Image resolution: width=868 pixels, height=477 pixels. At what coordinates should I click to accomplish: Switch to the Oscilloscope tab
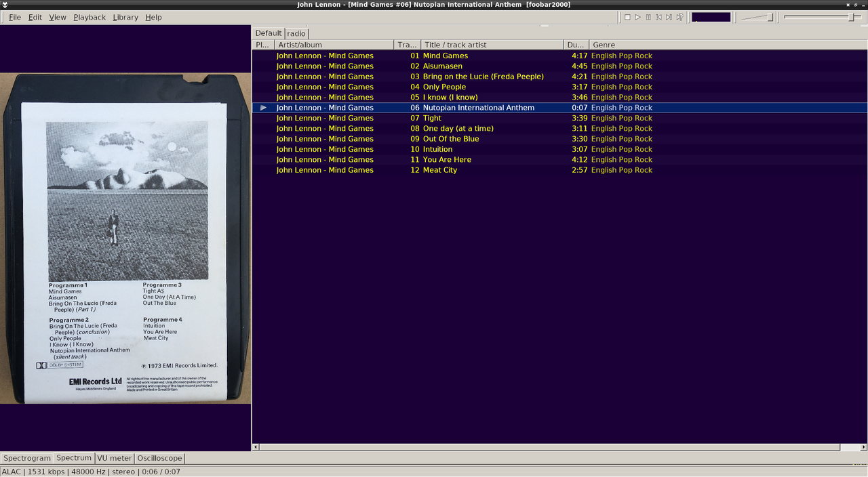[x=160, y=458]
